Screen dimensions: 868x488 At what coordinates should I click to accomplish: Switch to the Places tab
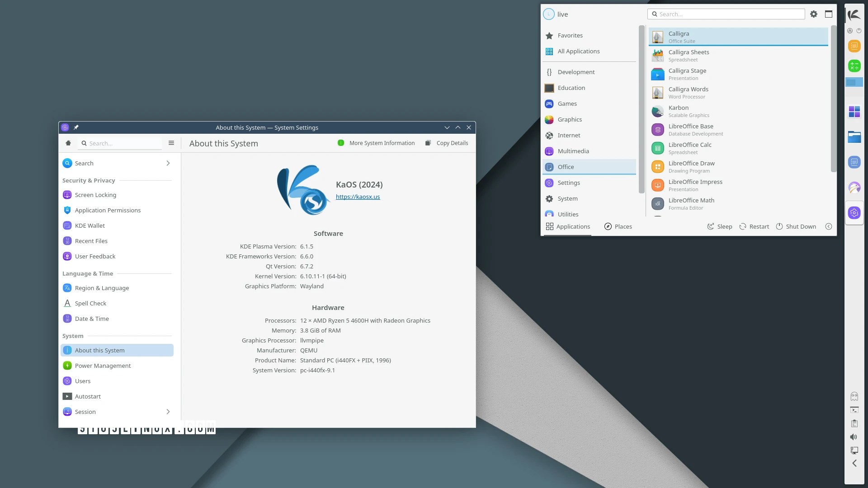click(x=618, y=226)
